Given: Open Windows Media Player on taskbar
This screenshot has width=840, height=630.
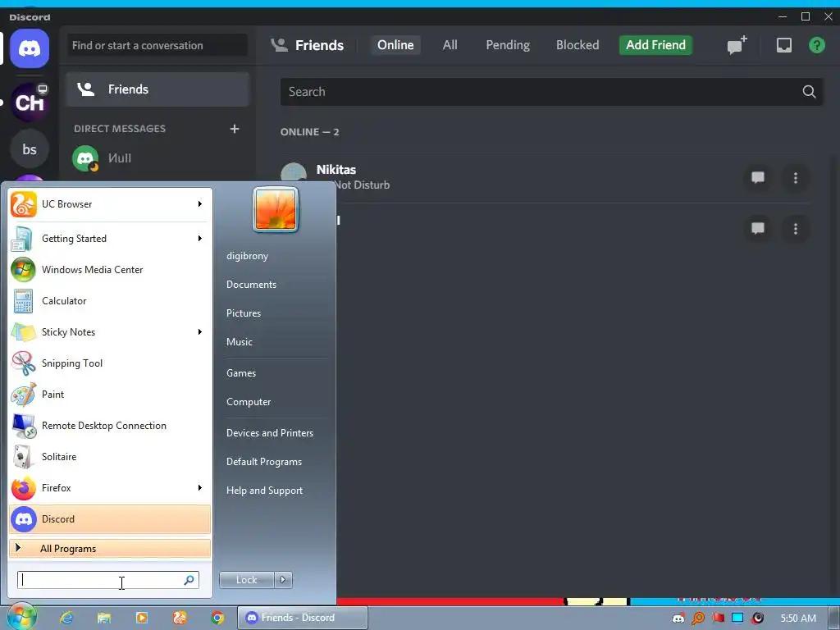Looking at the screenshot, I should click(x=142, y=618).
